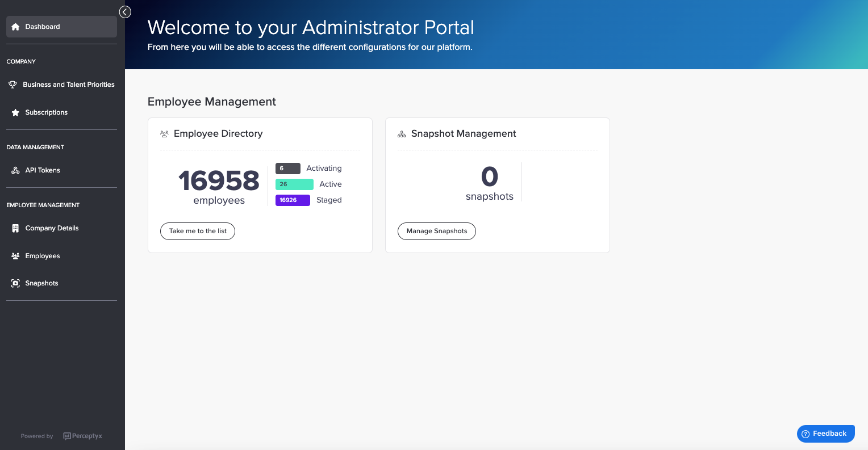The image size is (868, 450).
Task: Click the building icon for Company Details
Action: pyautogui.click(x=15, y=228)
